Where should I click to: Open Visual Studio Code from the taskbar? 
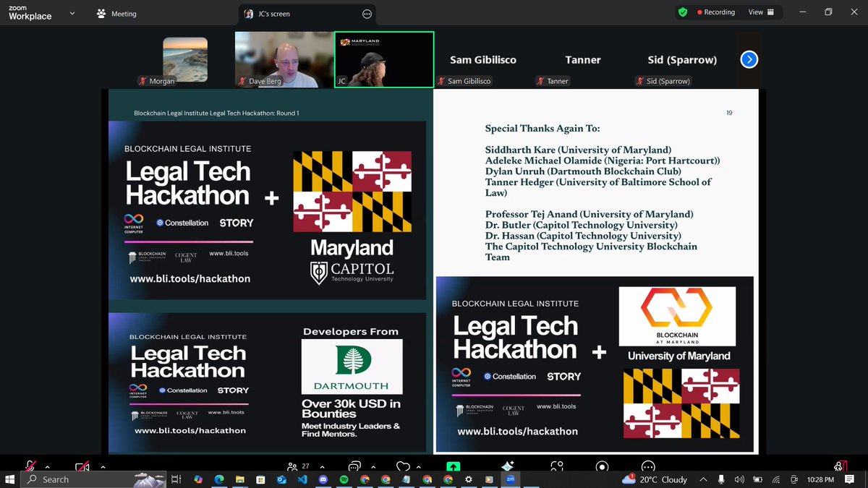302,479
